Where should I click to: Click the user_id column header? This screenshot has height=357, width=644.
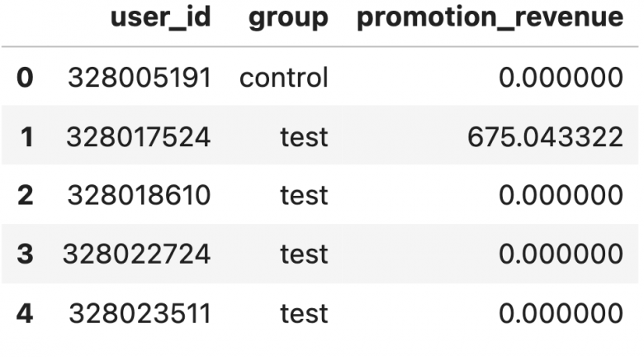(x=161, y=17)
